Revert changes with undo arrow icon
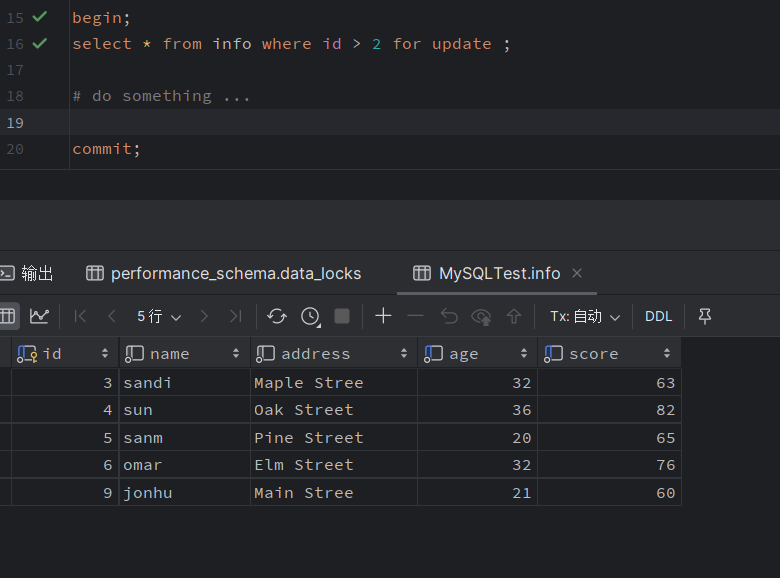This screenshot has height=578, width=780. 449,316
